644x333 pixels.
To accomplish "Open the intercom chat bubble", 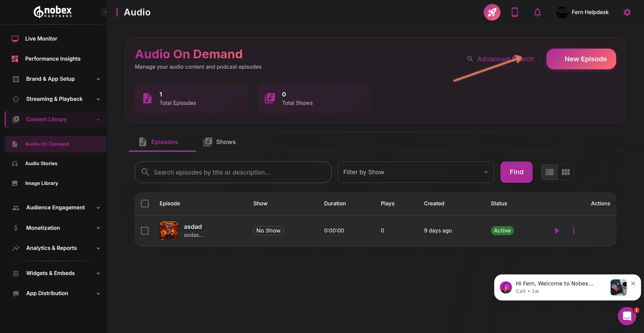I will coord(627,316).
